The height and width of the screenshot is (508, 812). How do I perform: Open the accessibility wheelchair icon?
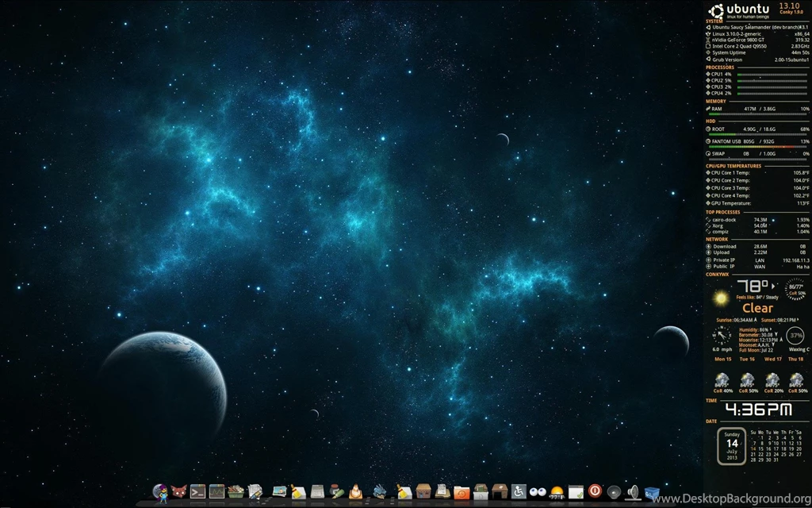pyautogui.click(x=519, y=492)
